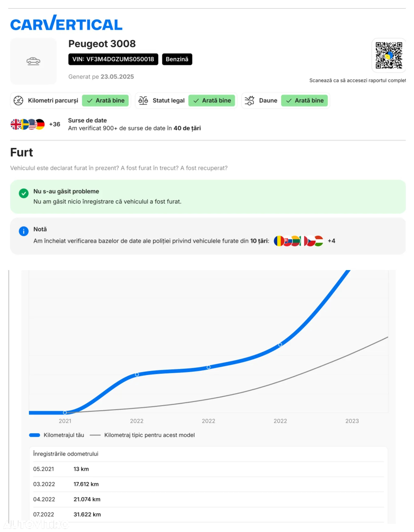Click the Arată bine badge for Daune
414x532 pixels.
point(304,100)
